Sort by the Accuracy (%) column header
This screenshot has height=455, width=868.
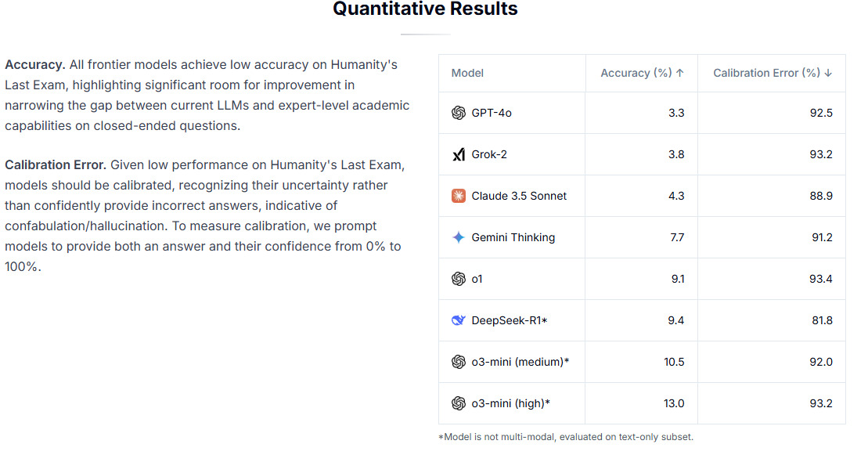pyautogui.click(x=642, y=73)
